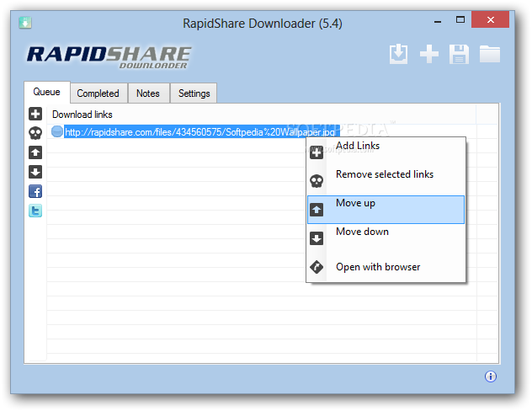Click the plus icon in top toolbar
Screen dimensions: 532x411
pos(429,54)
